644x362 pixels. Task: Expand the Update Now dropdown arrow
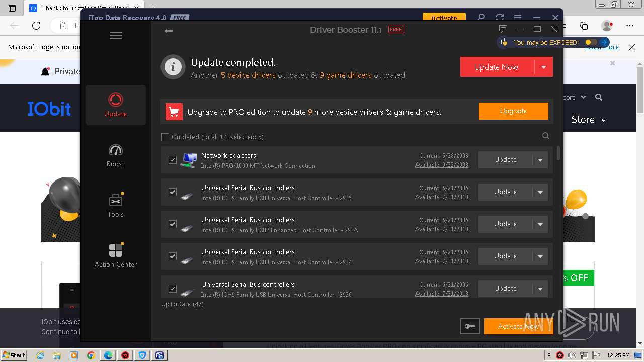[544, 67]
